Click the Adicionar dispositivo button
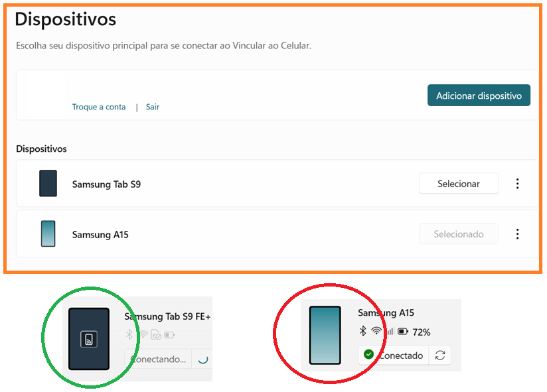 point(479,95)
